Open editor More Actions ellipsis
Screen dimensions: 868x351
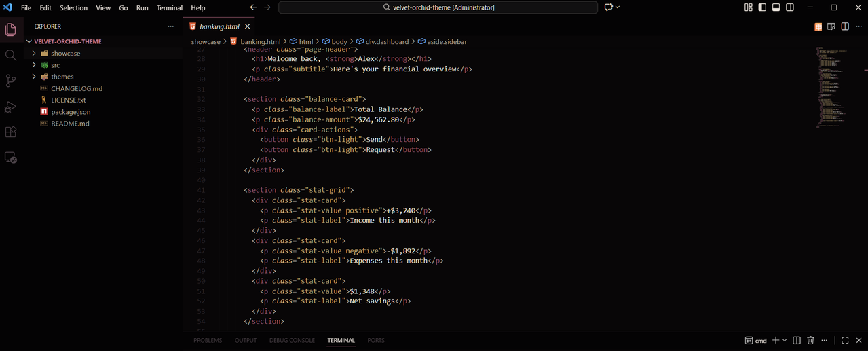pyautogui.click(x=858, y=26)
